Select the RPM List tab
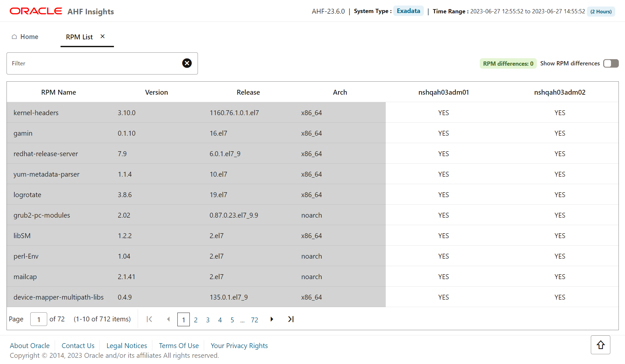The width and height of the screenshot is (625, 364). 79,37
